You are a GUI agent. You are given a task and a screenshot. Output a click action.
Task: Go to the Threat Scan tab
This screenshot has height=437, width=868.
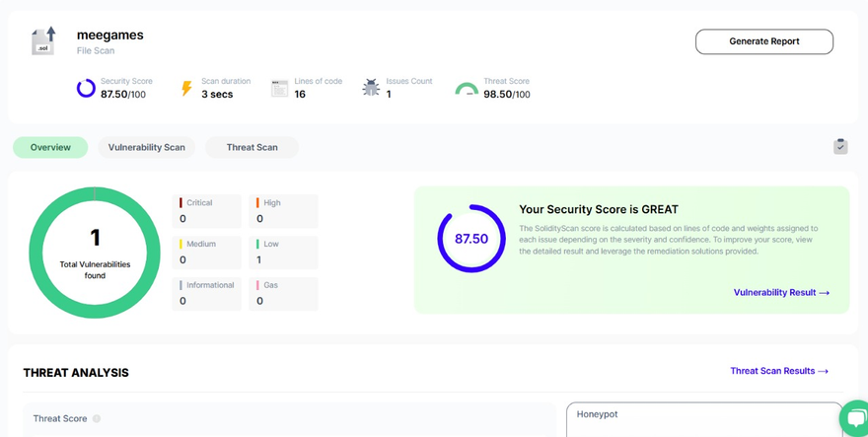(x=252, y=147)
